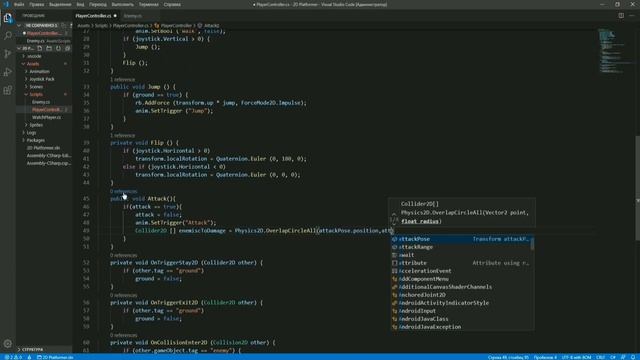Open WatchPlayer.cs in Scripts folder
The image size is (640, 360).
[x=44, y=117]
